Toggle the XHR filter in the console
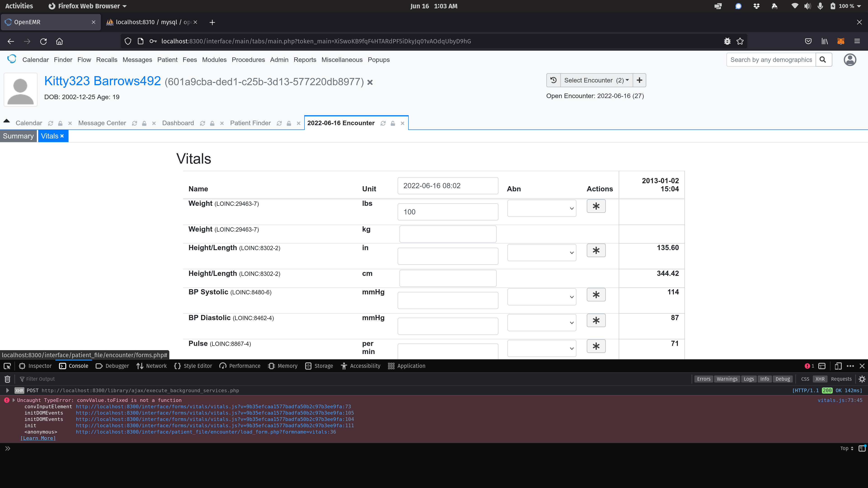Viewport: 868px width, 488px height. [x=820, y=379]
